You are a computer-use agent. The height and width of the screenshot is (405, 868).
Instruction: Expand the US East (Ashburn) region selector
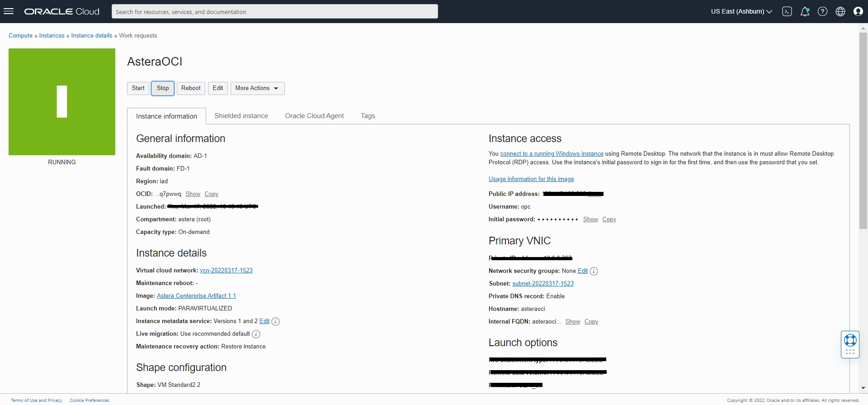[x=741, y=11]
